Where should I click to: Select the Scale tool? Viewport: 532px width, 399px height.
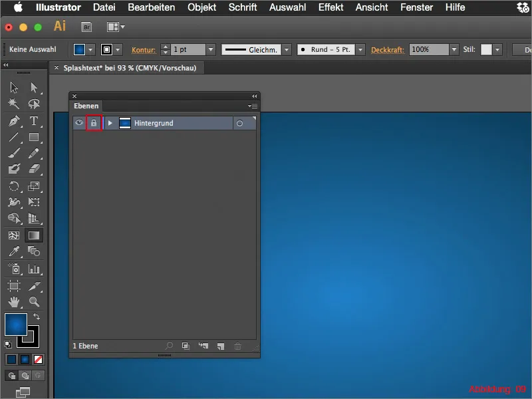click(x=34, y=186)
